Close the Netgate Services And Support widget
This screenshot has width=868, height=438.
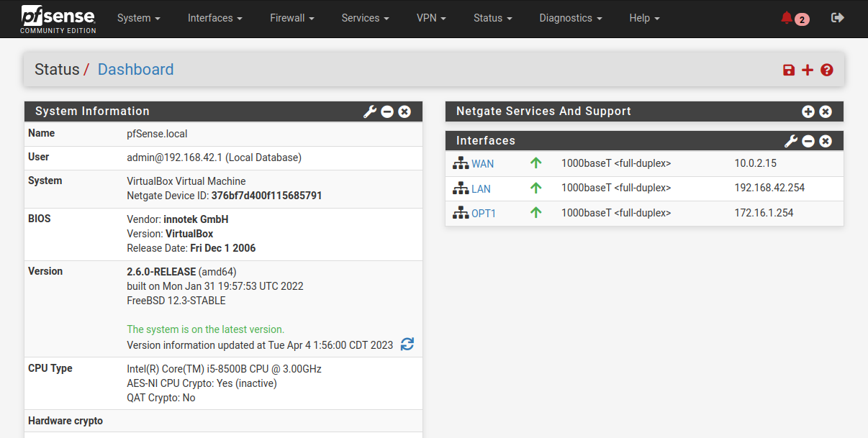pyautogui.click(x=826, y=111)
